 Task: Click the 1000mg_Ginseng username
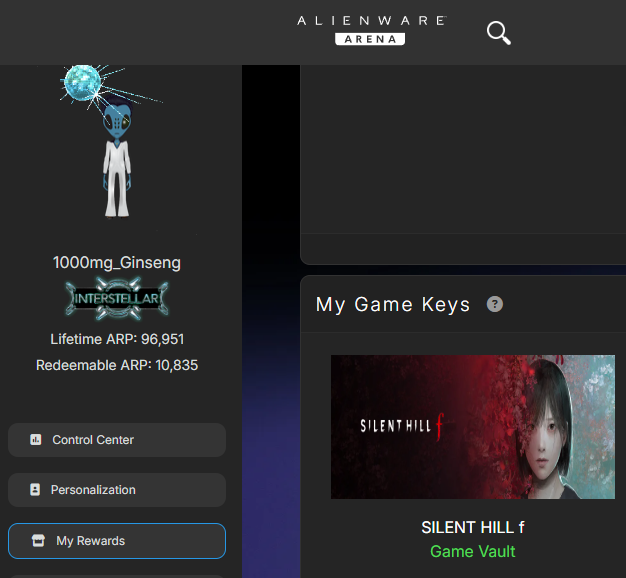tap(117, 263)
